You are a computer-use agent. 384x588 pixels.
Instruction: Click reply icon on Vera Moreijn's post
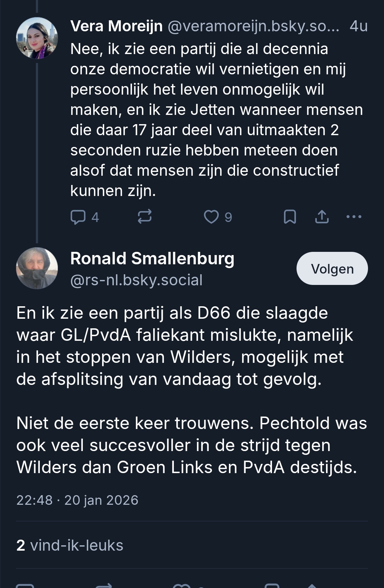pos(78,217)
